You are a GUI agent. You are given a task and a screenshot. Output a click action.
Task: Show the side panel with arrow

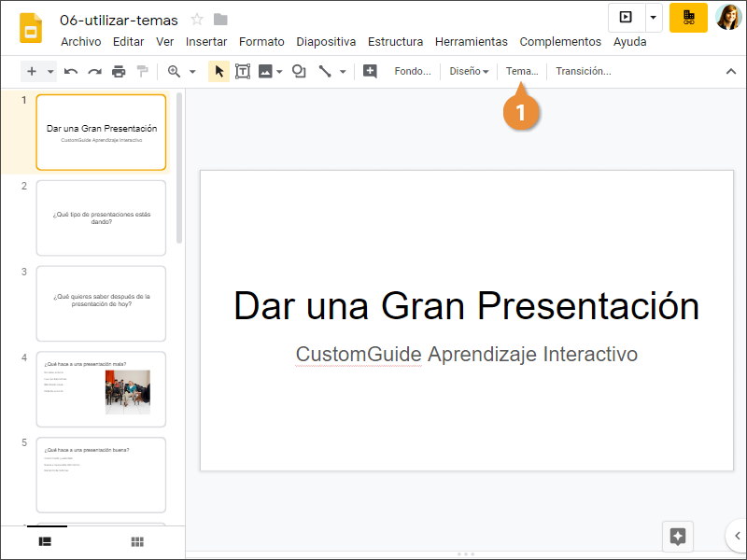(737, 536)
